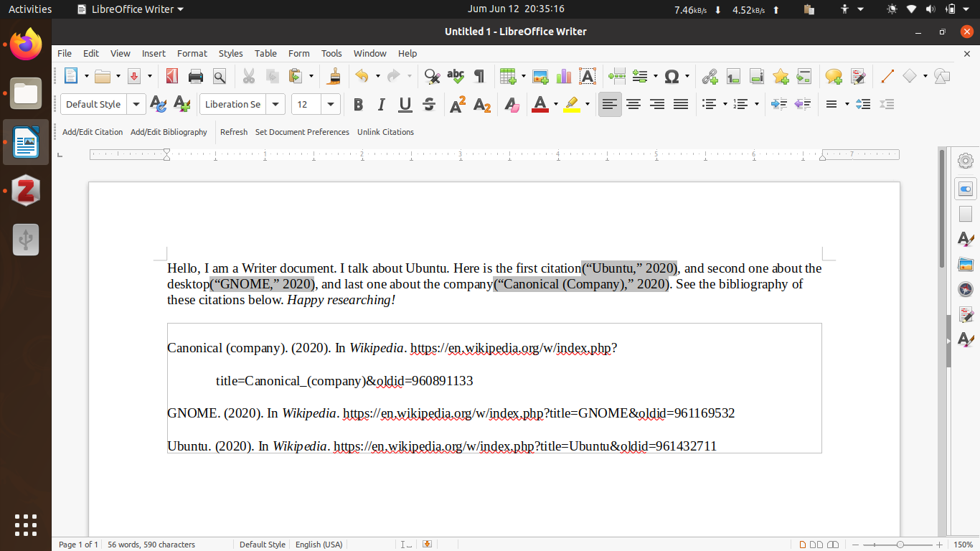
Task: Open the Tools menu
Action: (331, 53)
